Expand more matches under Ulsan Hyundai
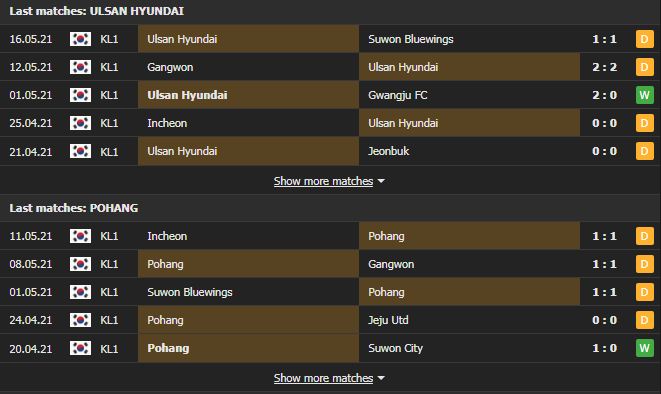The width and height of the screenshot is (661, 394). pyautogui.click(x=323, y=181)
